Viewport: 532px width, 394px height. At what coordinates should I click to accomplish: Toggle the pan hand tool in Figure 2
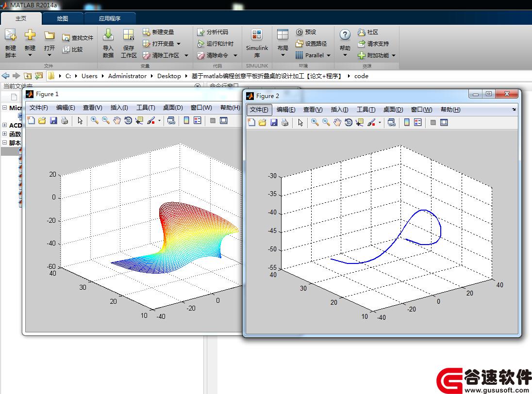coord(337,122)
